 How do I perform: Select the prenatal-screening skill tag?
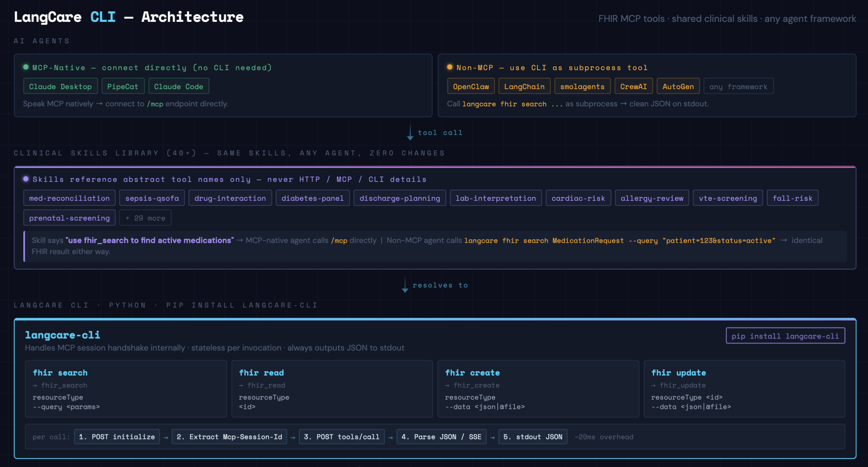point(69,218)
